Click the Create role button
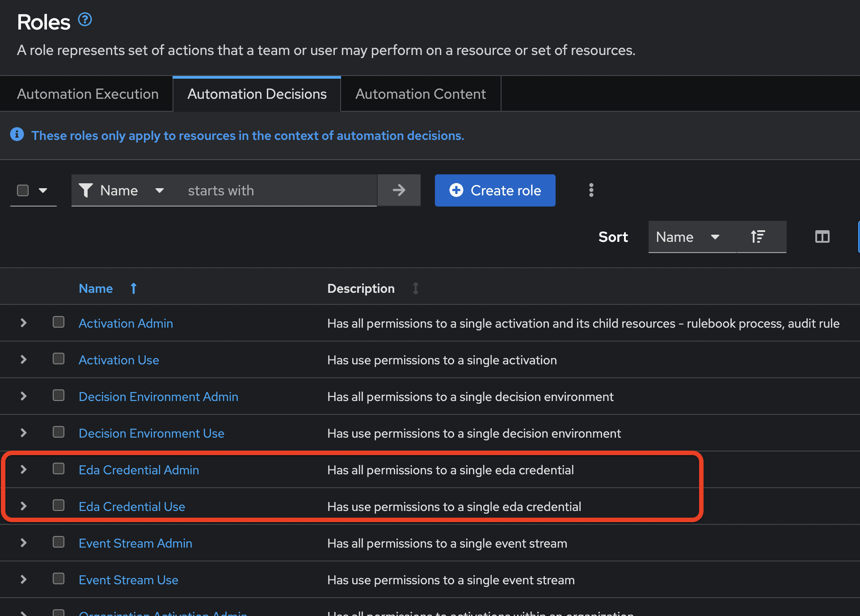Image resolution: width=860 pixels, height=616 pixels. (495, 190)
